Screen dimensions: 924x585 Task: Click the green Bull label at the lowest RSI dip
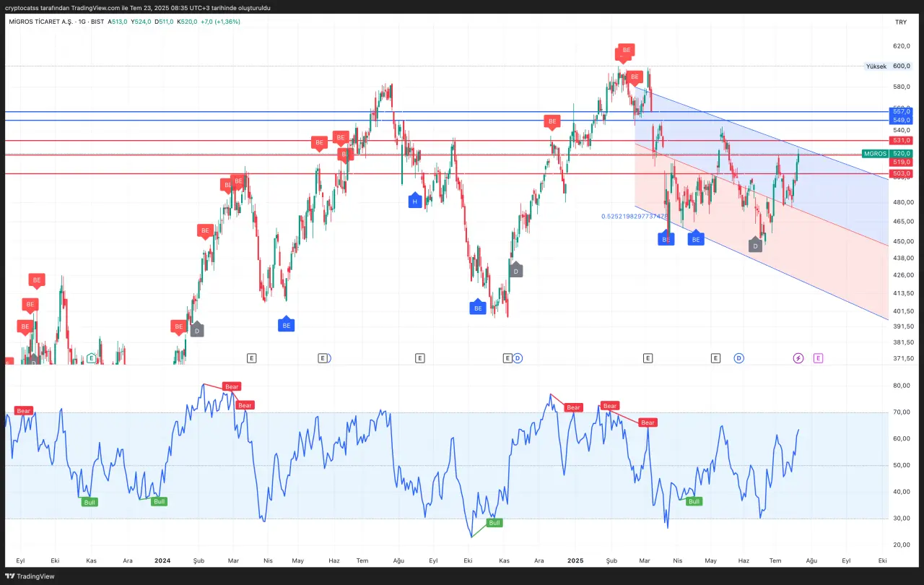pos(494,522)
